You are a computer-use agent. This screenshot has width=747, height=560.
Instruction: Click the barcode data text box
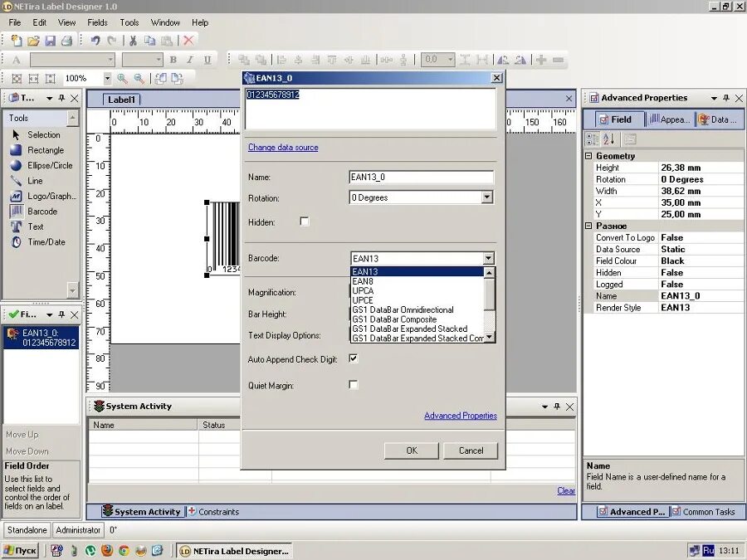tap(371, 109)
